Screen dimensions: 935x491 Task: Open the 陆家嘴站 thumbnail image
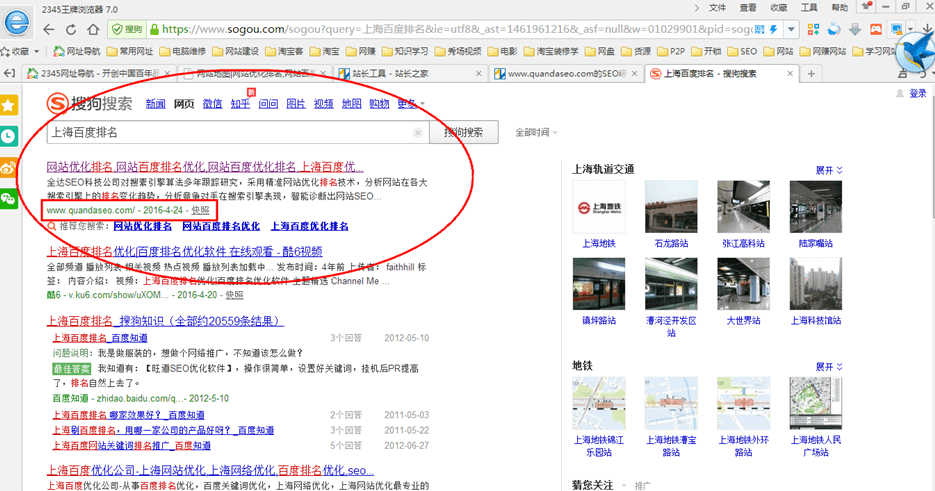816,207
